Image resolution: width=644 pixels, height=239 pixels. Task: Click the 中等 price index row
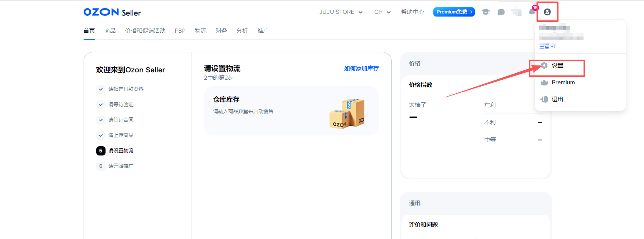[513, 140]
